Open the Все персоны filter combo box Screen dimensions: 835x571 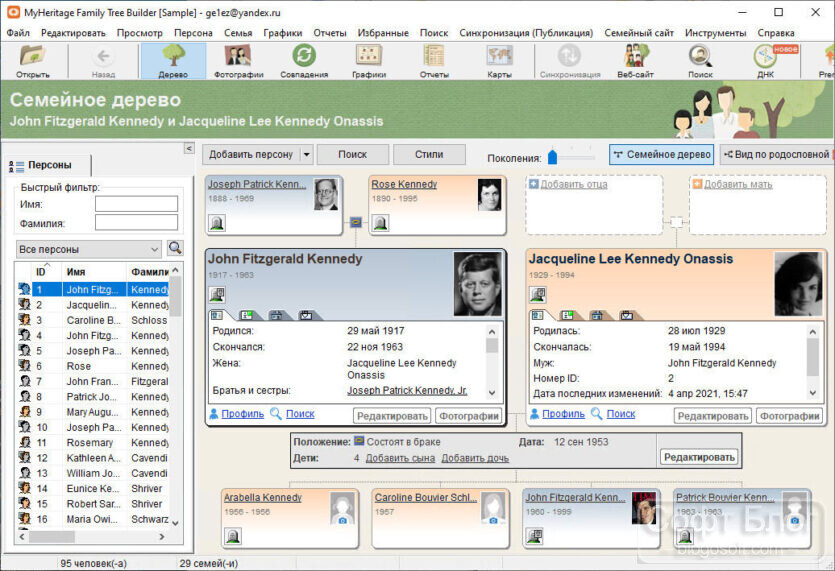point(88,249)
